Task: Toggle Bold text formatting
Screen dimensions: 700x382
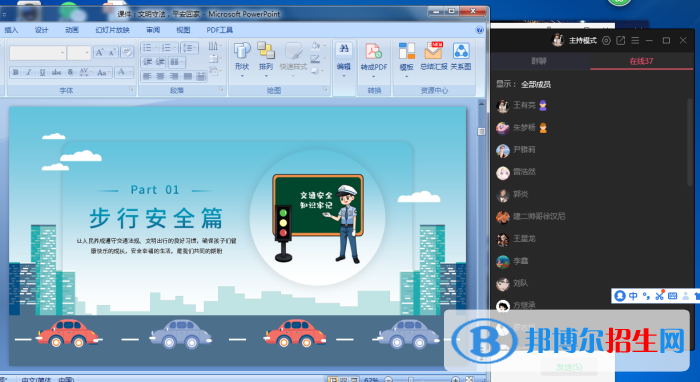Action: click(16, 72)
